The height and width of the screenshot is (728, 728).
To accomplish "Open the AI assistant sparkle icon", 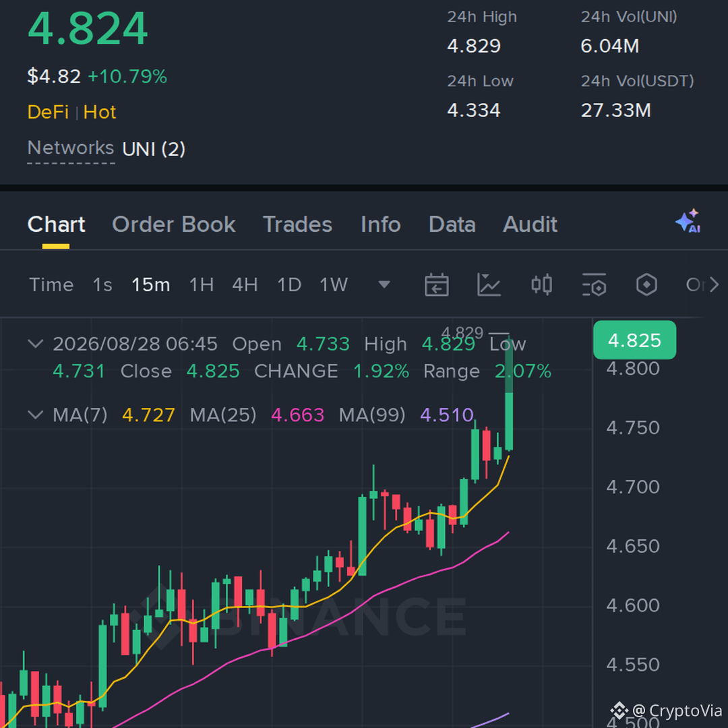I will pyautogui.click(x=688, y=221).
